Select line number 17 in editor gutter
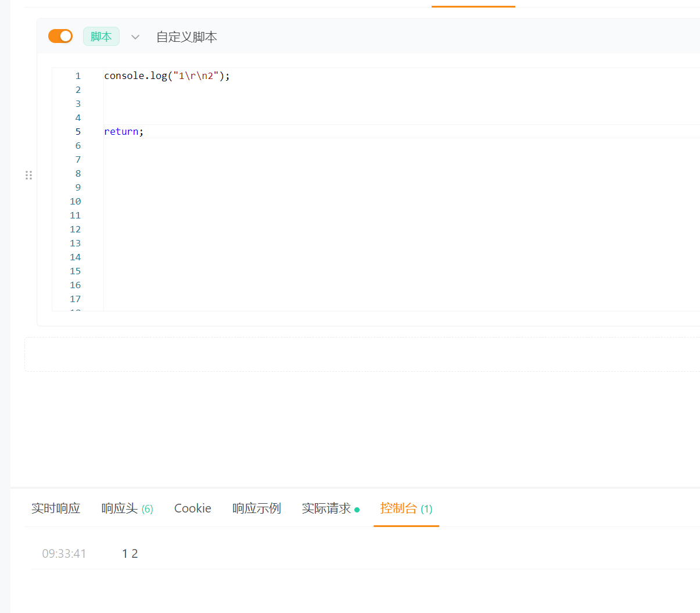 click(x=76, y=299)
